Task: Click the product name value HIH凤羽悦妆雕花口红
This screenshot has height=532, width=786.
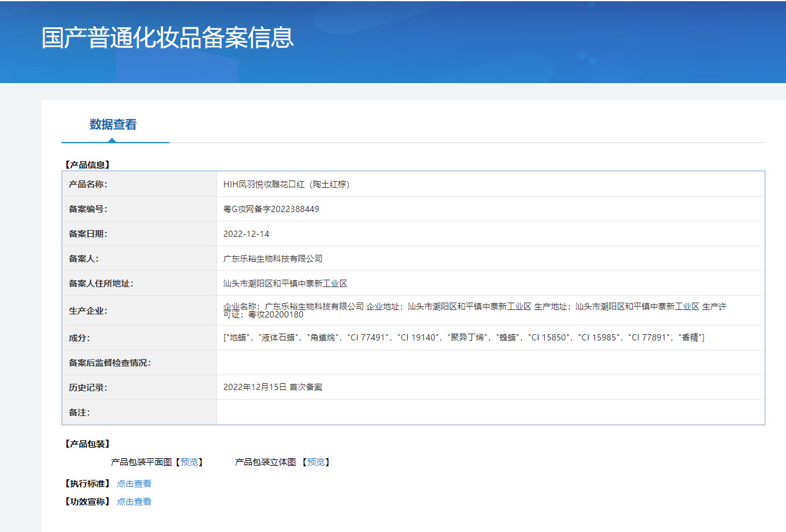Action: coord(287,184)
